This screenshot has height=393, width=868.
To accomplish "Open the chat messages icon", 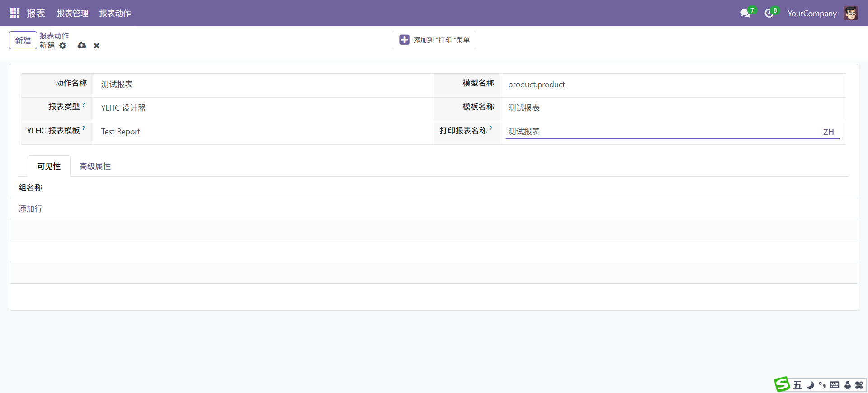I will pos(745,14).
